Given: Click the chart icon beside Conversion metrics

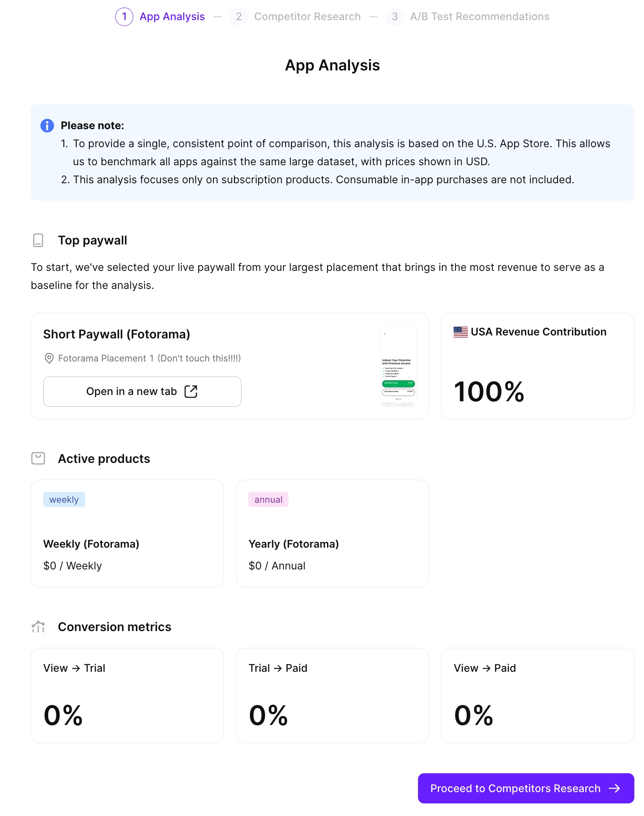Looking at the screenshot, I should pyautogui.click(x=38, y=627).
